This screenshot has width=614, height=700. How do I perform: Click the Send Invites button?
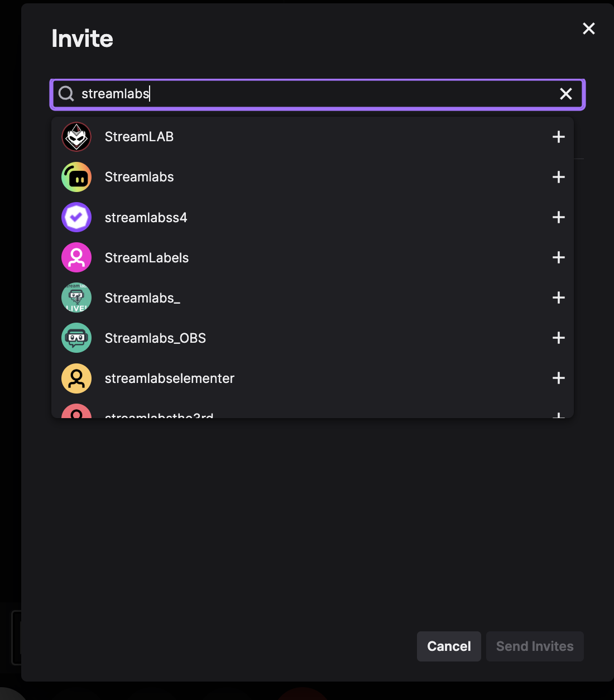click(535, 646)
